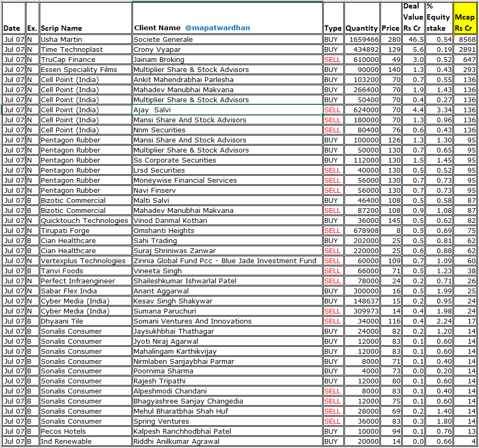Click the 'Somani Ventures And Innovations' cell
Image resolution: width=479 pixels, height=448 pixels.
[227, 321]
